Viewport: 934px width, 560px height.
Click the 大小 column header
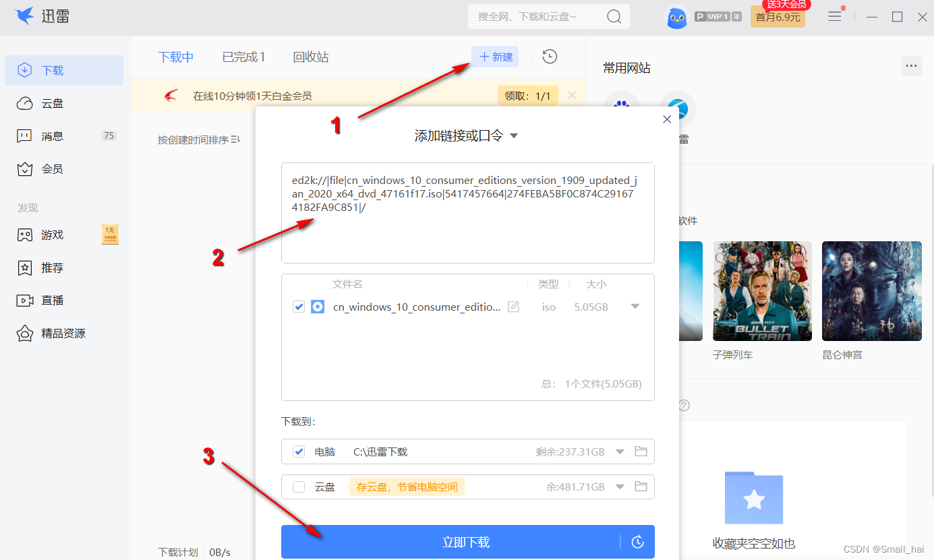click(x=596, y=284)
